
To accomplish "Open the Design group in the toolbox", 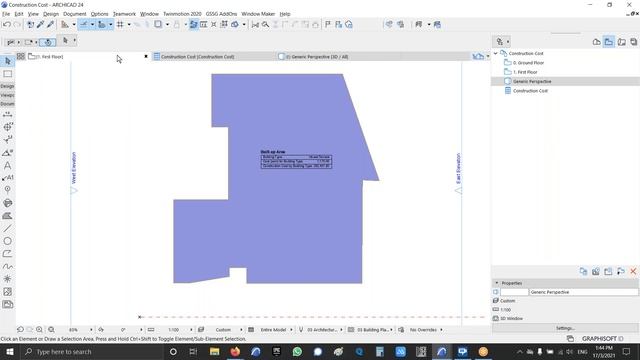I will 7,86.
